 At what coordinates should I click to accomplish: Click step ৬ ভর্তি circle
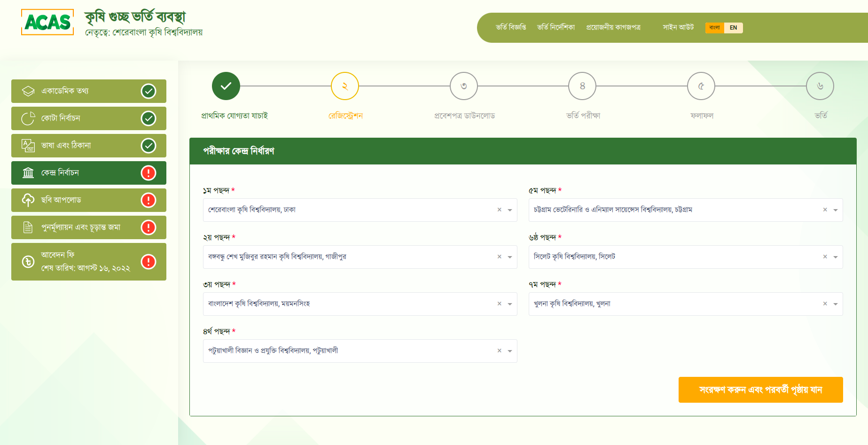[x=820, y=86]
